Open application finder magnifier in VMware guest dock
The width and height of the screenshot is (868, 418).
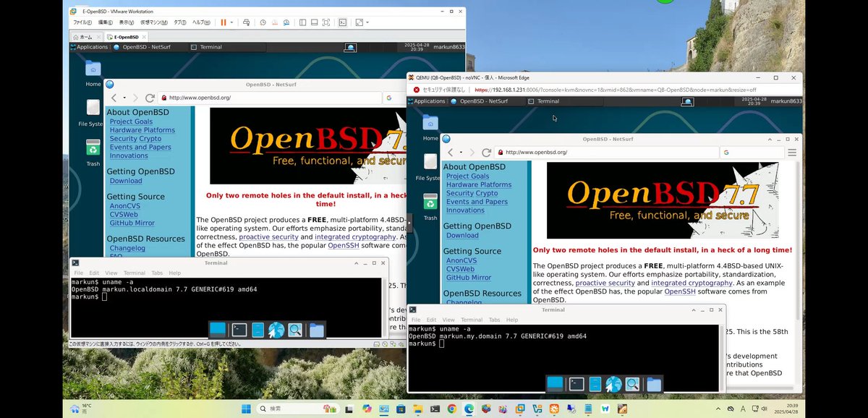coord(295,330)
